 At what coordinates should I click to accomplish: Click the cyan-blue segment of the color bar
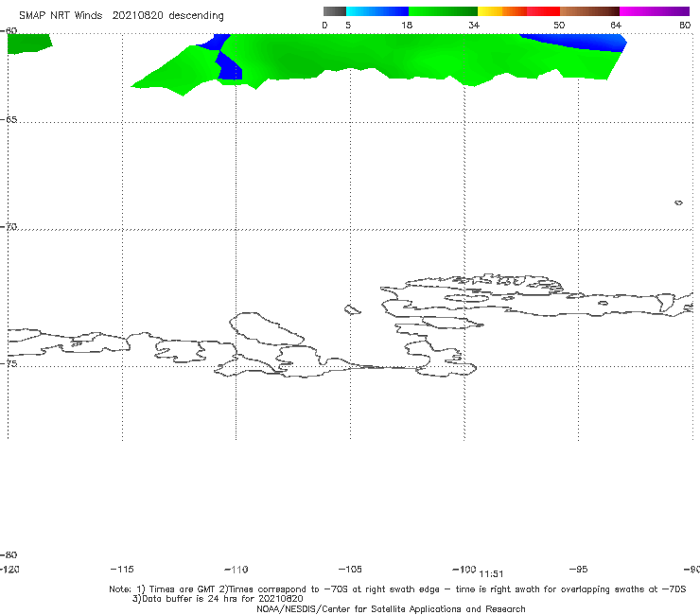click(377, 11)
